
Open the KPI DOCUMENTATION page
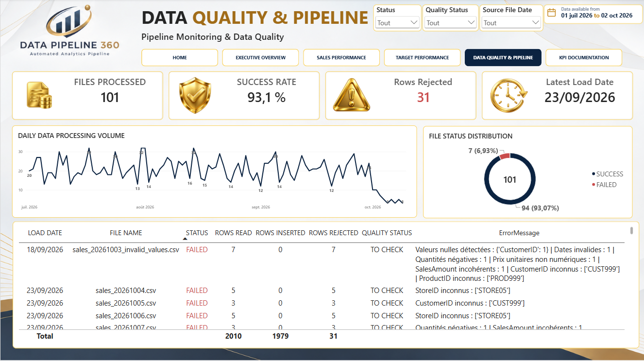click(x=584, y=57)
